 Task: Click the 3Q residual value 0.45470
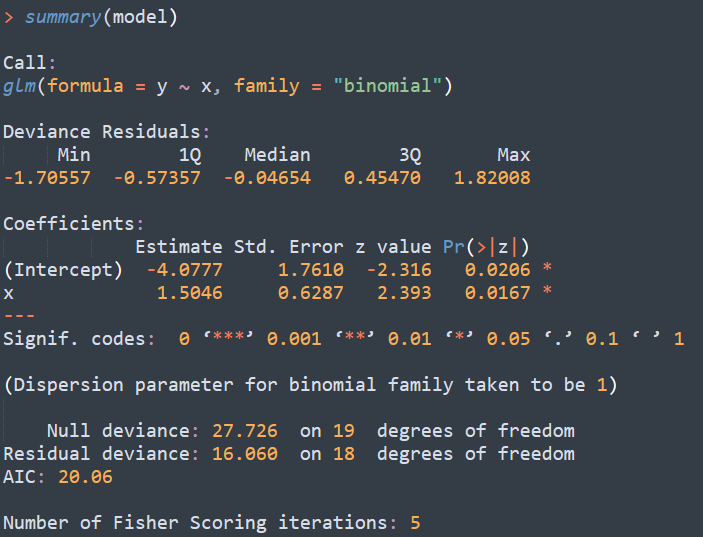coord(382,178)
